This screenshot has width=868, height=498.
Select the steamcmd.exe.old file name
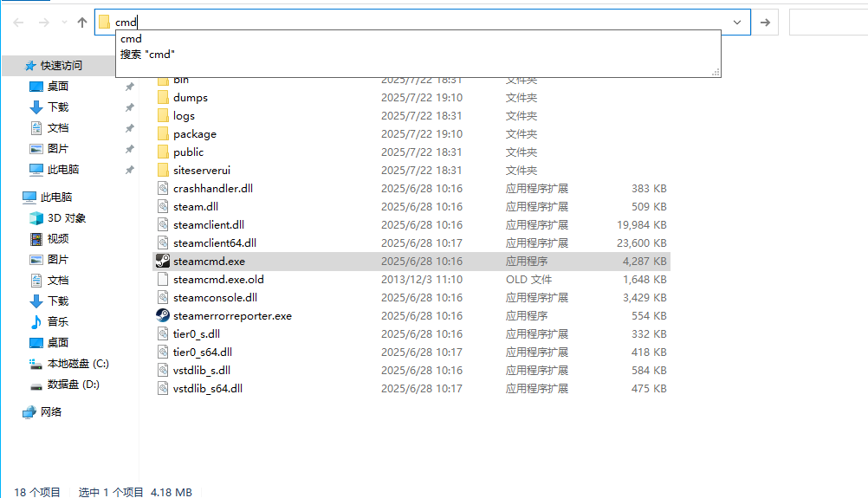[218, 280]
